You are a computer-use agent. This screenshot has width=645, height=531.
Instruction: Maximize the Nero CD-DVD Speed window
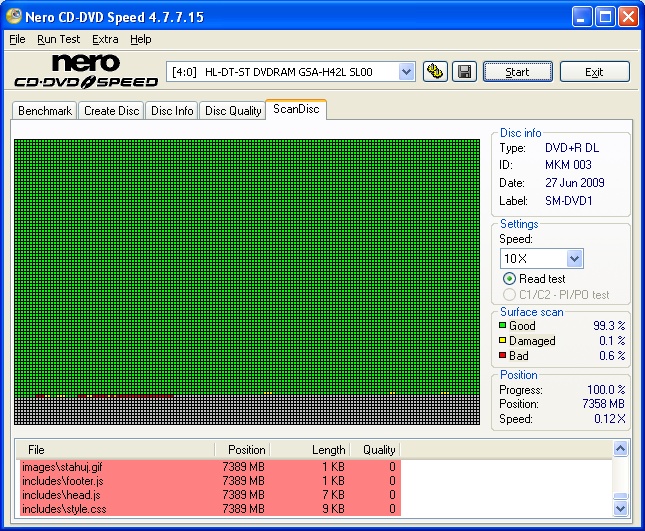pos(605,17)
